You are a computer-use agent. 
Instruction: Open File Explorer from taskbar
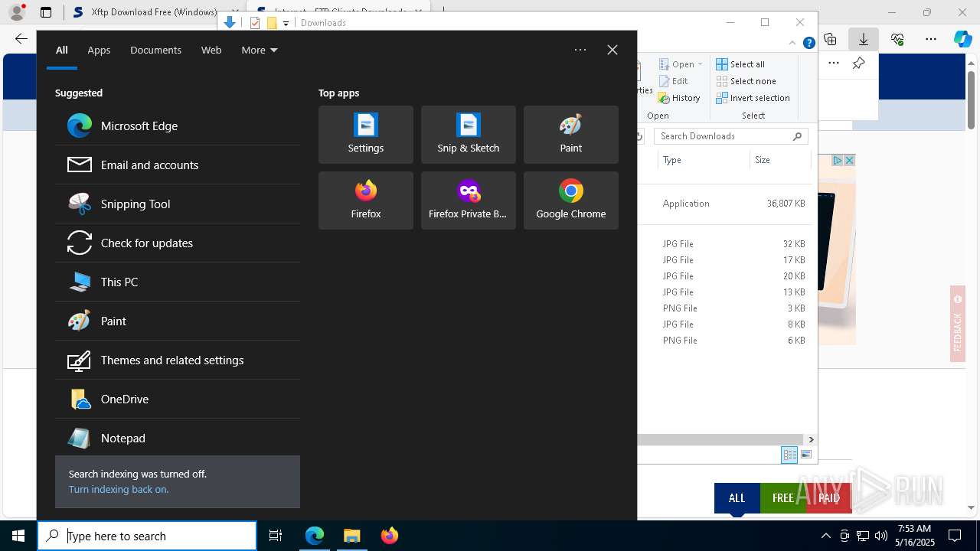click(351, 536)
